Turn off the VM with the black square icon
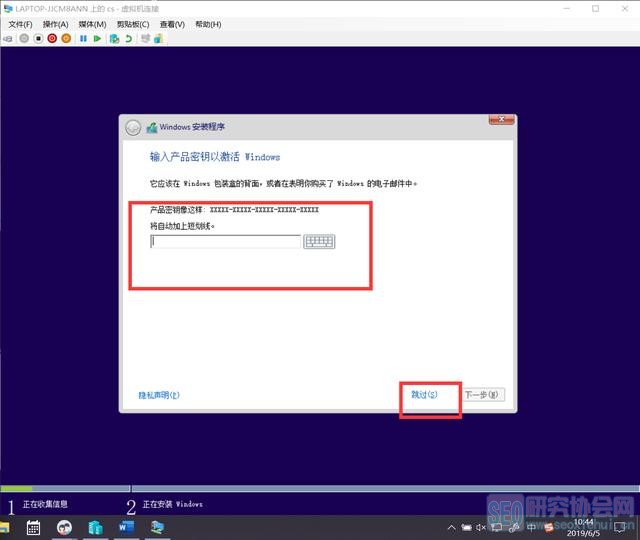Viewport: 640px width, 540px height. click(38, 38)
